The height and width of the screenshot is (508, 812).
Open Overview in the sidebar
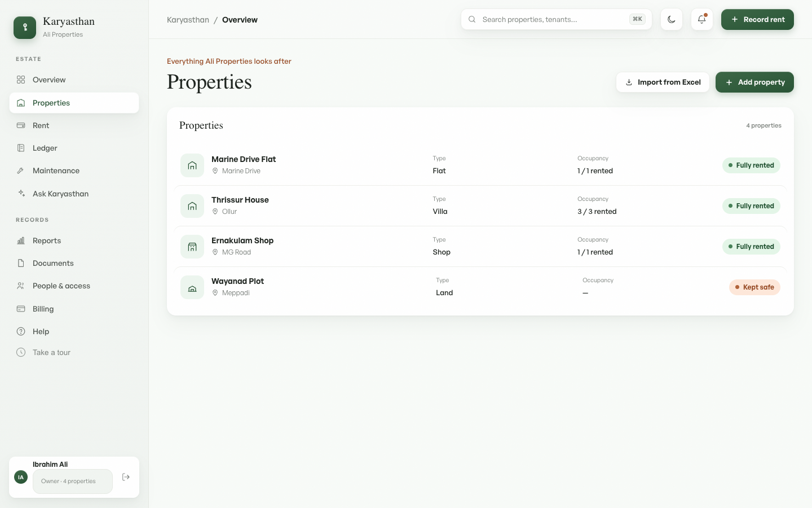tap(74, 80)
